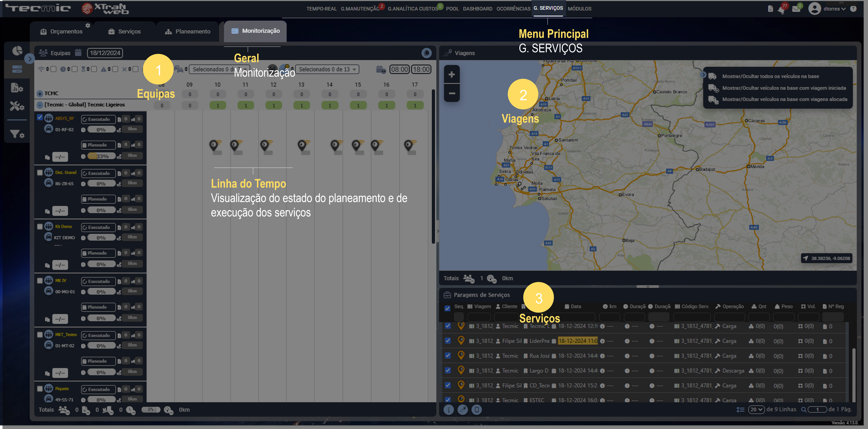Open the rows-per-page 20 dropdown
Viewport: 868px width, 429px height.
coord(756,410)
